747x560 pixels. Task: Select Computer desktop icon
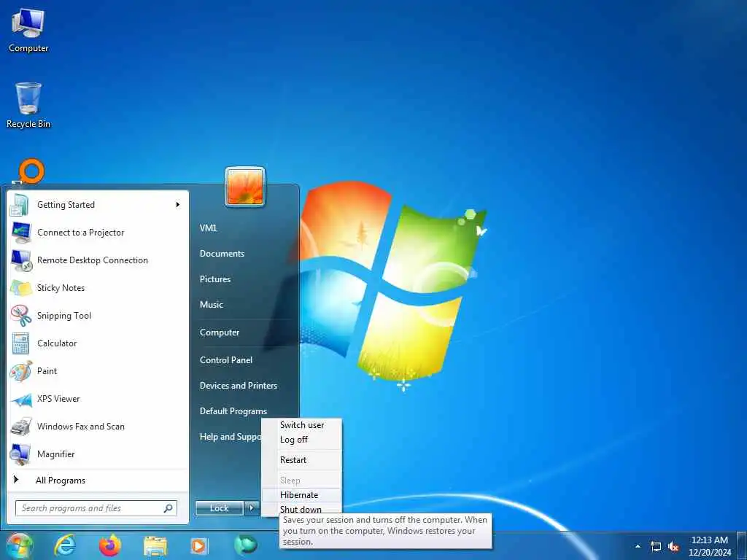pos(28,31)
